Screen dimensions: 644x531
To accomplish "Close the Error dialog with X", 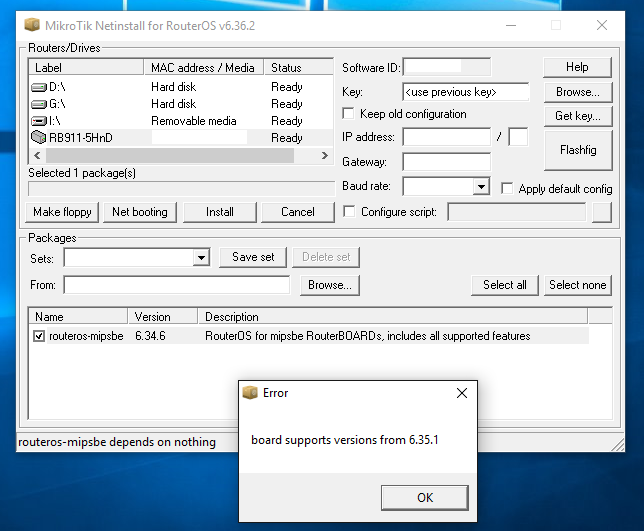I will [462, 393].
